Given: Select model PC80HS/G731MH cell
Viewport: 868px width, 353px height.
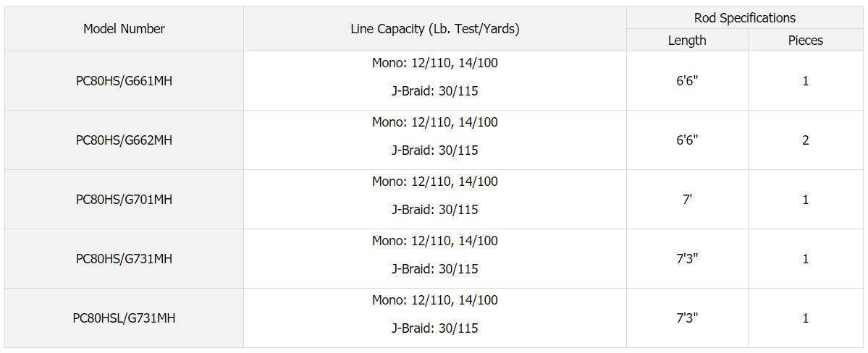Looking at the screenshot, I should click(124, 259).
